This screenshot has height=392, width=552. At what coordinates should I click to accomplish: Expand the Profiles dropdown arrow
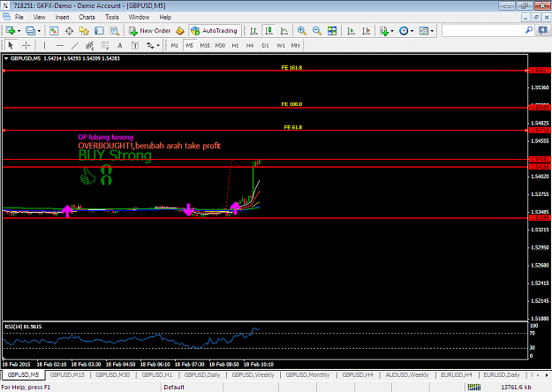click(39, 31)
